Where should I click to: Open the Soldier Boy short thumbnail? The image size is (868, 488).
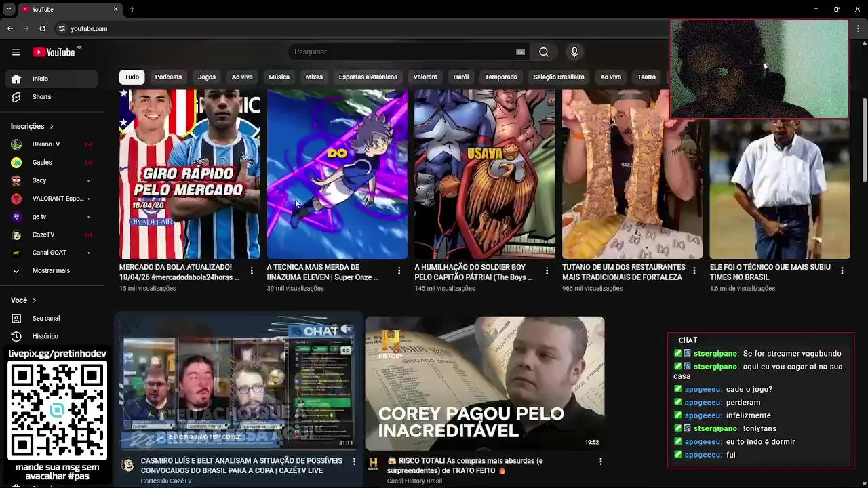tap(485, 174)
